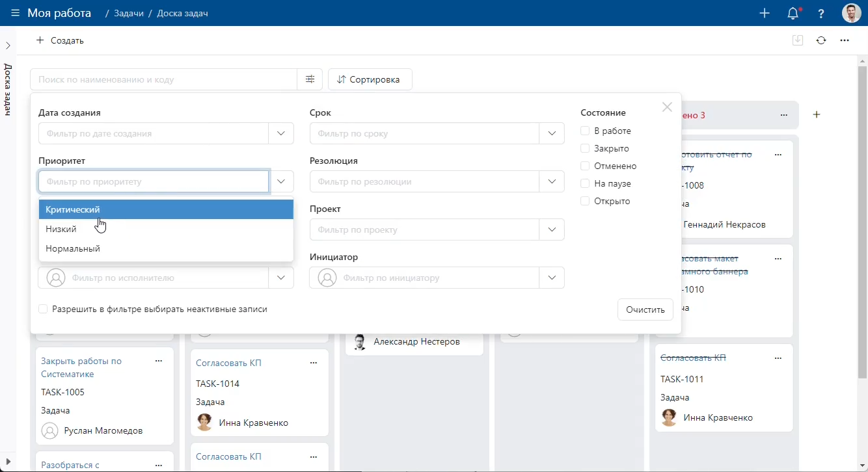
Task: Open the notifications bell
Action: tap(793, 13)
